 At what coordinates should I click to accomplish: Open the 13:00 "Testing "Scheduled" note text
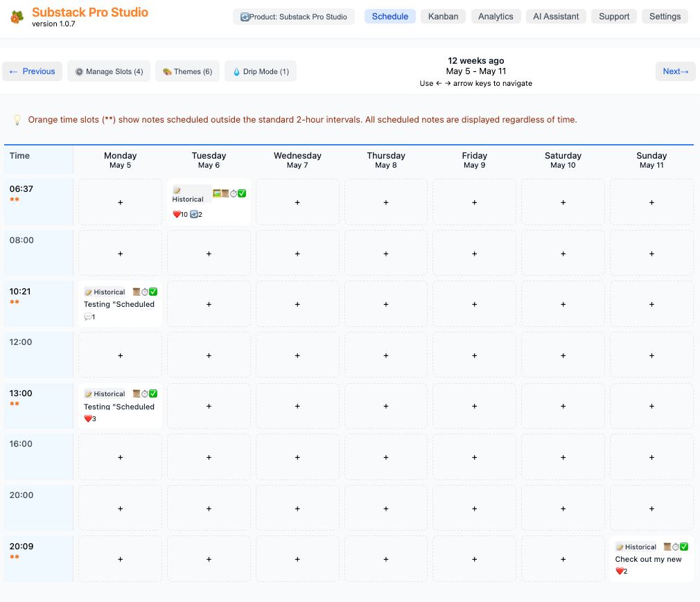[x=119, y=407]
